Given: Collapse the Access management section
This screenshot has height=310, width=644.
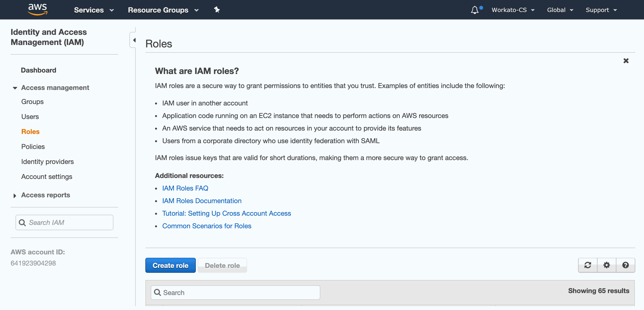Looking at the screenshot, I should [x=15, y=88].
